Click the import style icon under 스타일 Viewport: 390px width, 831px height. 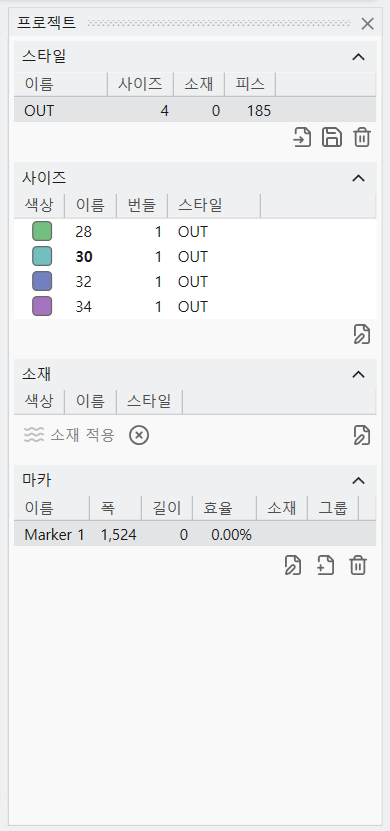pos(303,137)
